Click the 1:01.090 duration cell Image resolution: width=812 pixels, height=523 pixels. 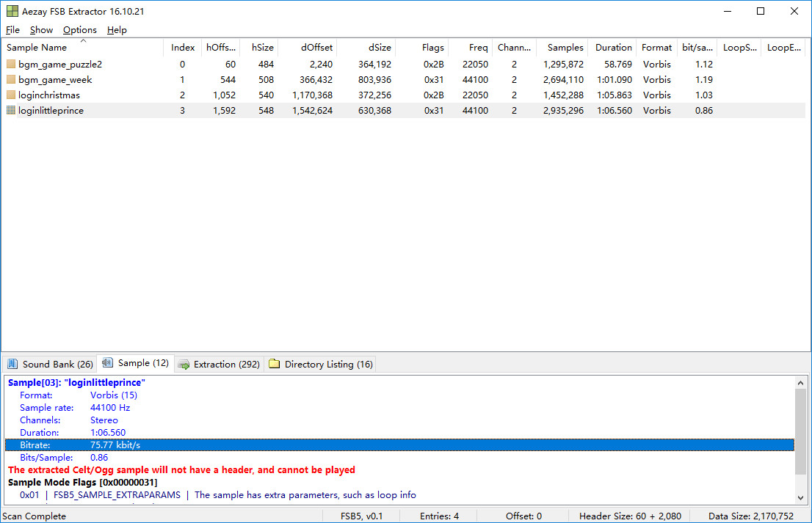coord(615,80)
